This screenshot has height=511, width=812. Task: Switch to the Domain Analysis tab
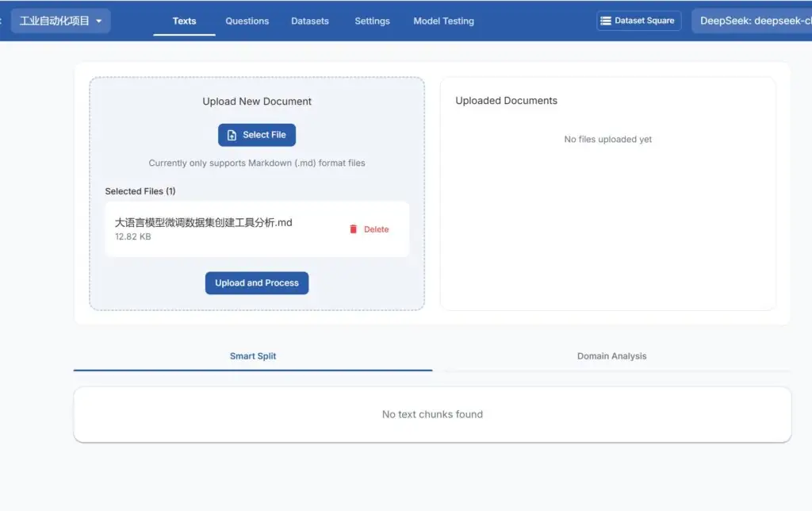(x=611, y=356)
